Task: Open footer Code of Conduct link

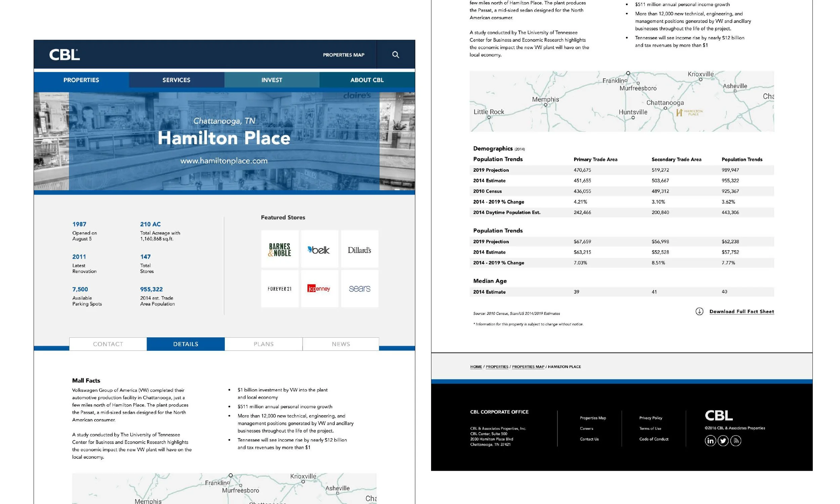Action: [654, 439]
